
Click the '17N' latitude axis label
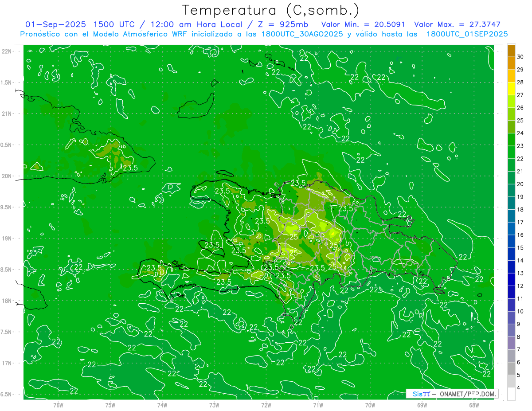(x=7, y=363)
